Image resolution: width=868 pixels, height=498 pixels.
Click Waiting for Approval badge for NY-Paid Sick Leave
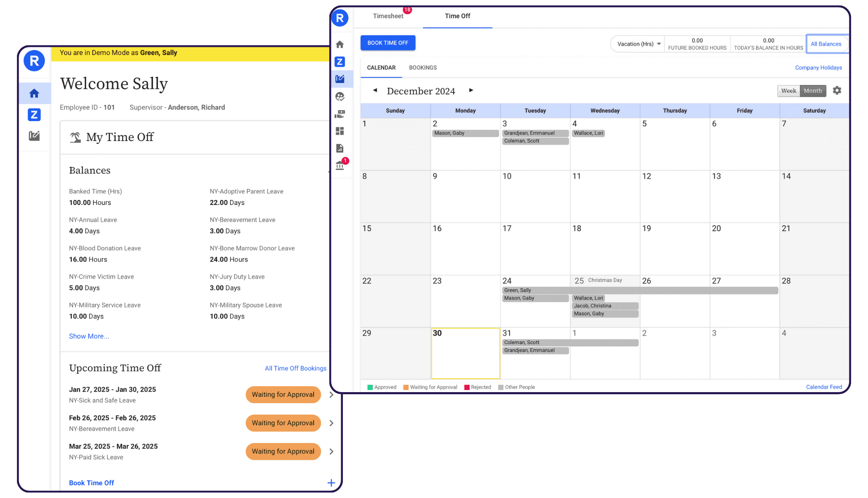[283, 451]
